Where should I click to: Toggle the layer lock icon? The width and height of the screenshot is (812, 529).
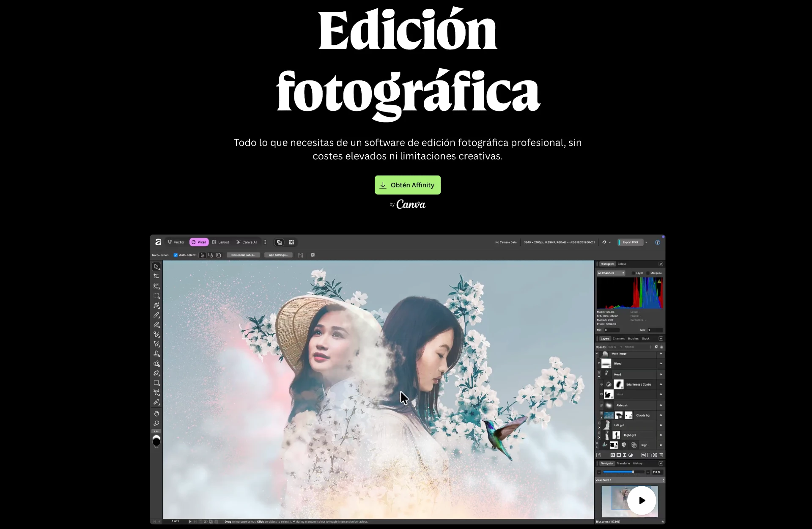tap(661, 347)
